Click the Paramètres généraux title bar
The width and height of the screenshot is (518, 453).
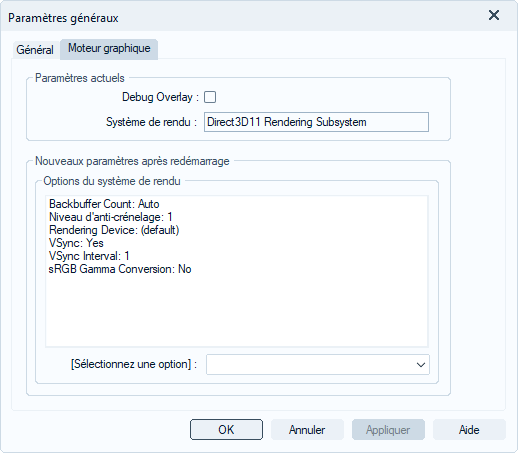click(233, 16)
